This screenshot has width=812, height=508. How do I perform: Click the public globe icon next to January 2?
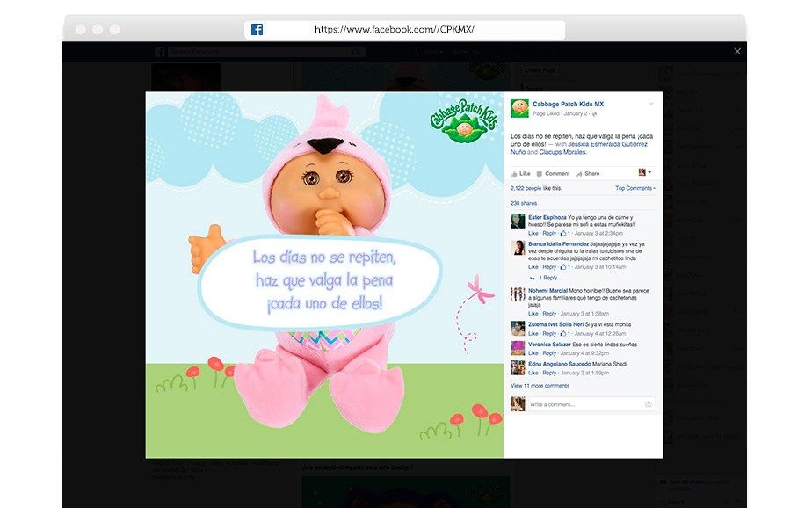[x=594, y=114]
